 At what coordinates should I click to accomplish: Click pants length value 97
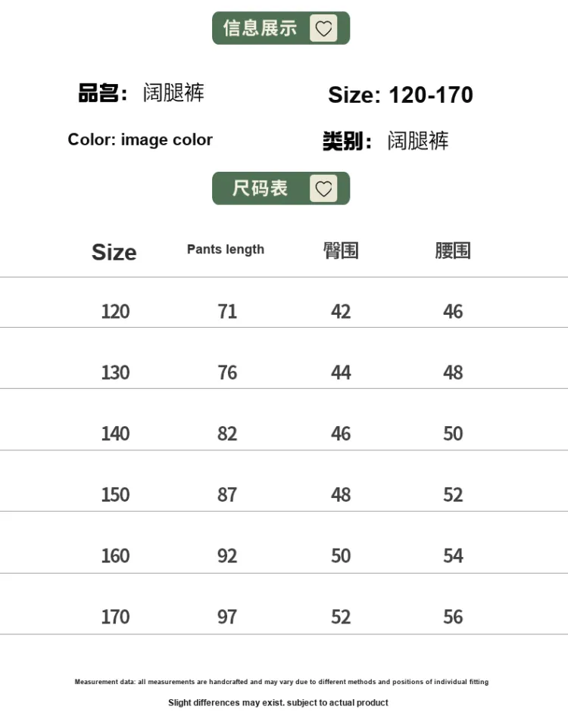point(227,617)
